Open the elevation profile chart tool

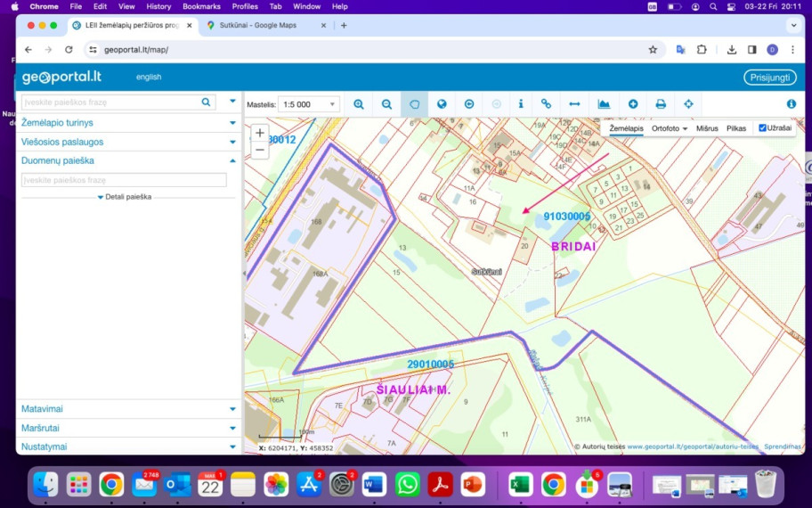pos(604,104)
